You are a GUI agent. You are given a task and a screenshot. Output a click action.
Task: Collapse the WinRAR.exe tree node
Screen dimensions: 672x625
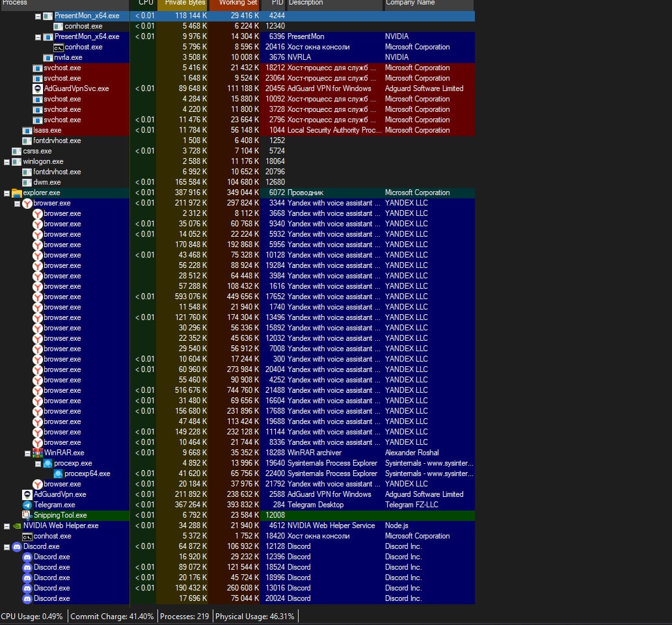[27, 453]
